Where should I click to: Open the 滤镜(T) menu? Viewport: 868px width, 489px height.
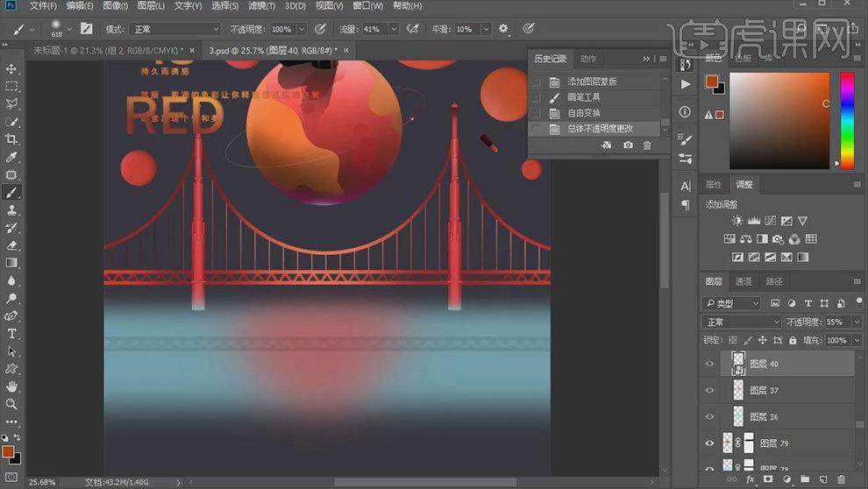(x=261, y=5)
